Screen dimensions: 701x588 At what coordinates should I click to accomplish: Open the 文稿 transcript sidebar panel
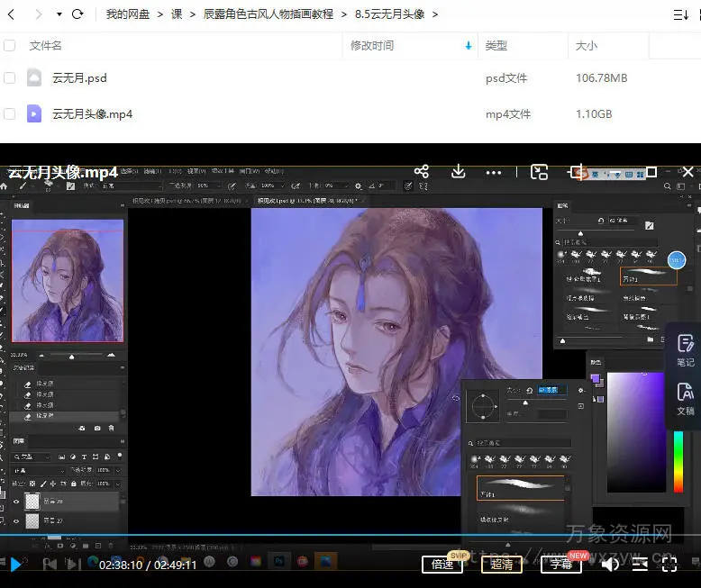point(685,398)
